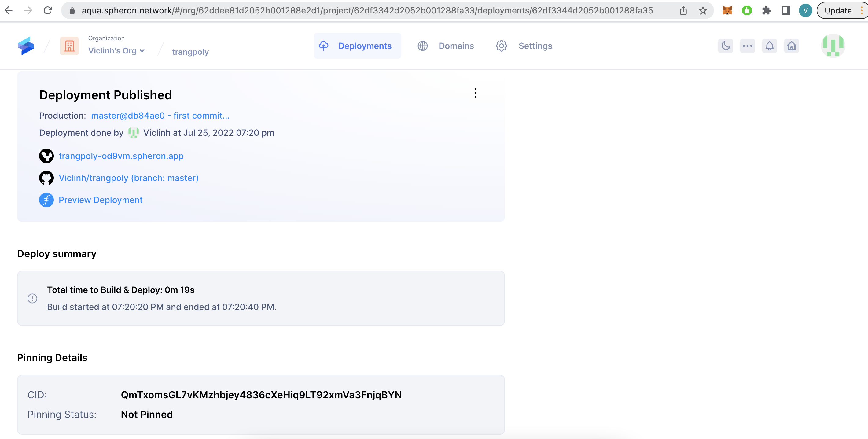Open the header three-dots more menu
Screen dimensions: 868x439
click(x=747, y=46)
